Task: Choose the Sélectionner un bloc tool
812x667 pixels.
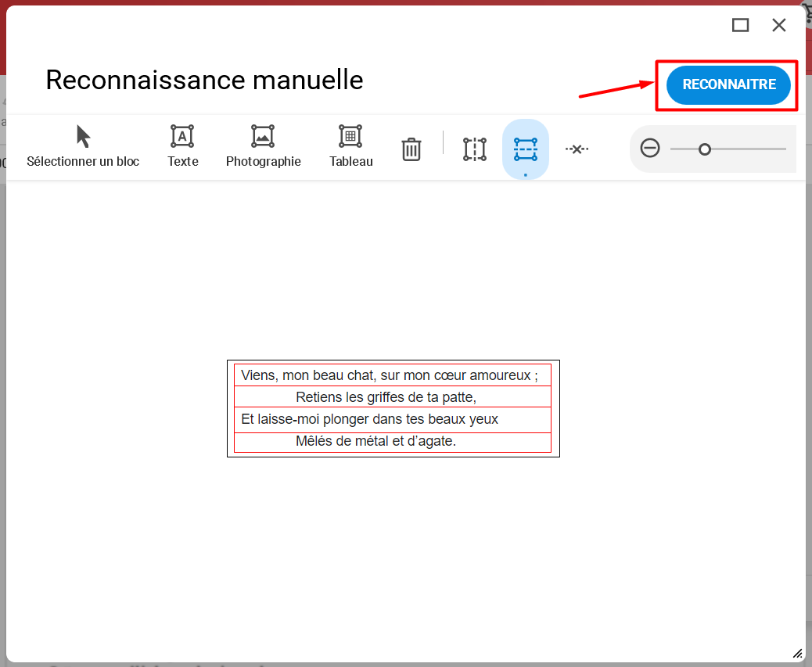Action: click(83, 147)
